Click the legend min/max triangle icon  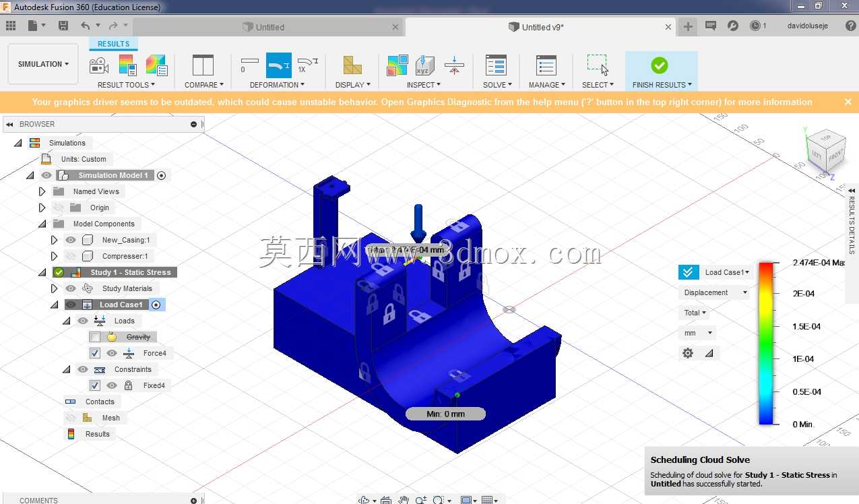pos(709,353)
